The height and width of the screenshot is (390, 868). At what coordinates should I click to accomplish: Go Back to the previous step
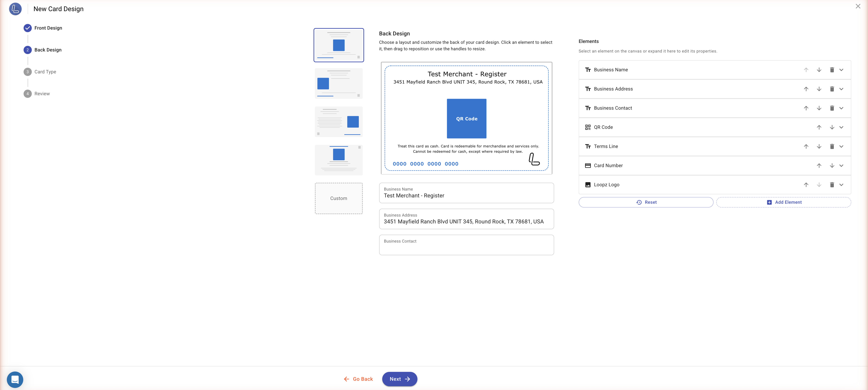pyautogui.click(x=358, y=379)
